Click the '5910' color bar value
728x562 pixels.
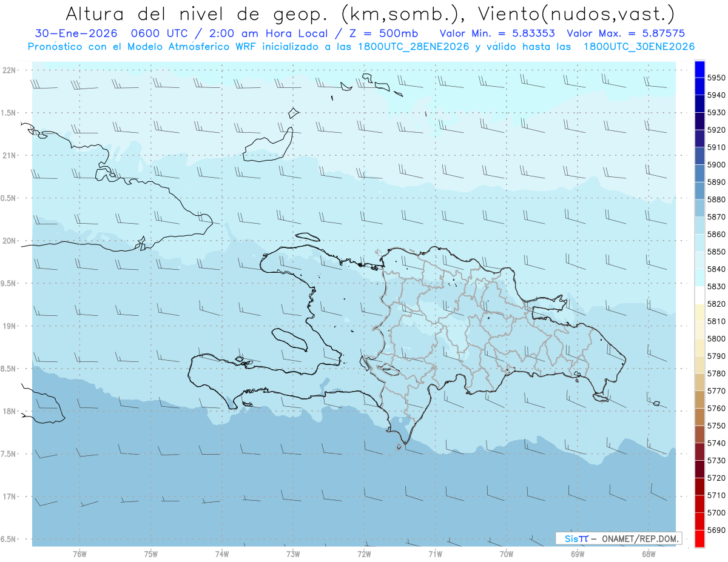point(716,147)
